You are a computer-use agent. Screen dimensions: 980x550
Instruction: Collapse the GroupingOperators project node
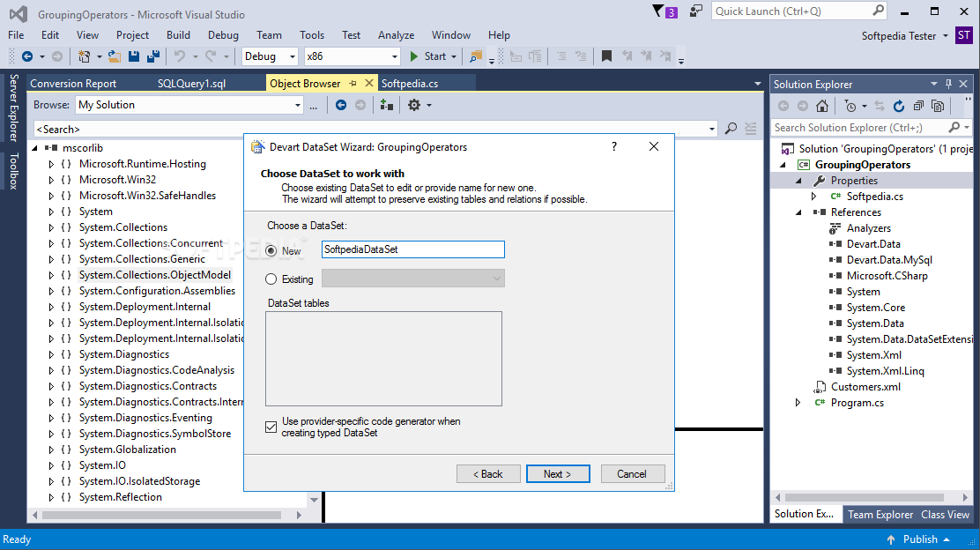(783, 165)
